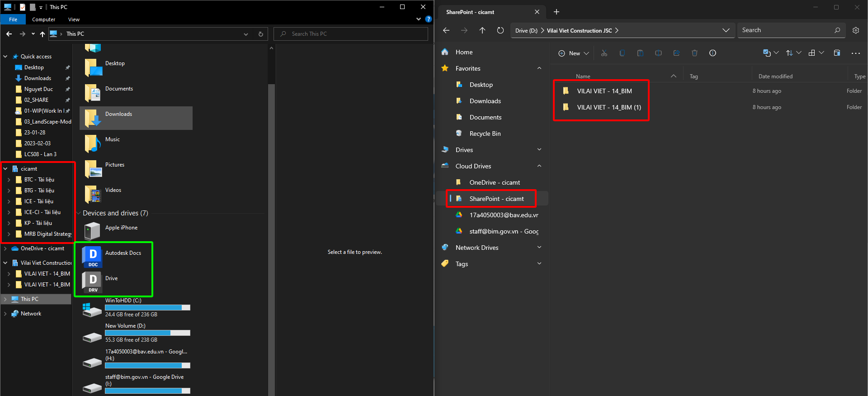Go up one level in Files app
This screenshot has width=868, height=396.
coord(482,30)
